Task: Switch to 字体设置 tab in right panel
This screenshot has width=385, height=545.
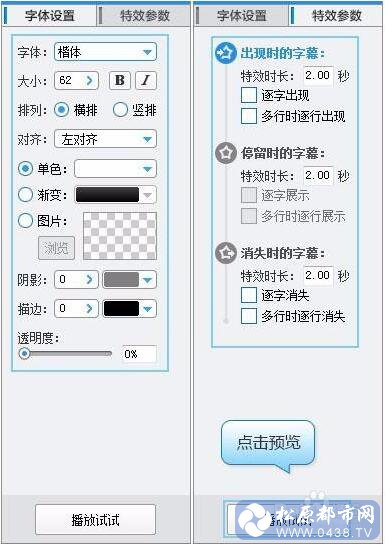Action: [241, 16]
